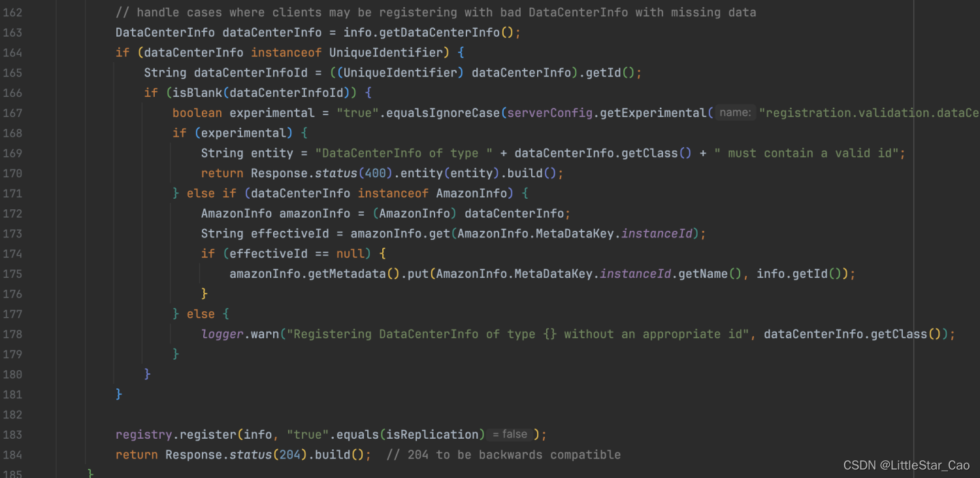This screenshot has height=478, width=980.
Task: Click "status(400)" on line 170
Action: coord(354,173)
